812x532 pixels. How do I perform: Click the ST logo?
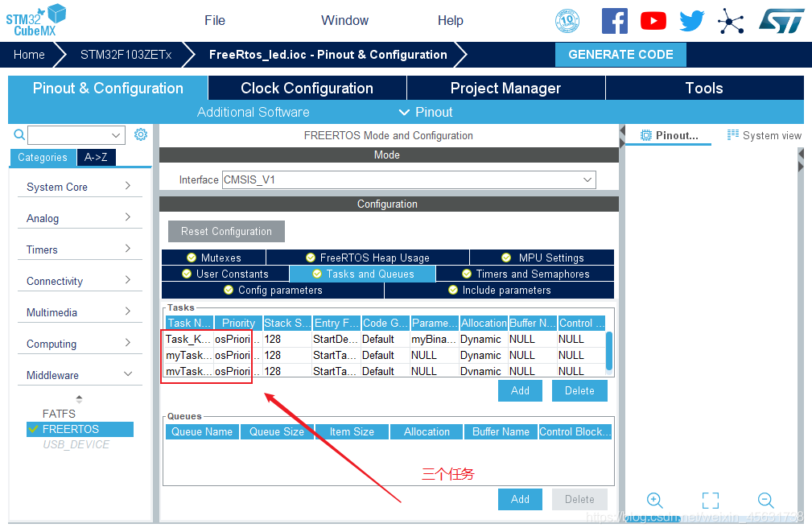coord(781,20)
